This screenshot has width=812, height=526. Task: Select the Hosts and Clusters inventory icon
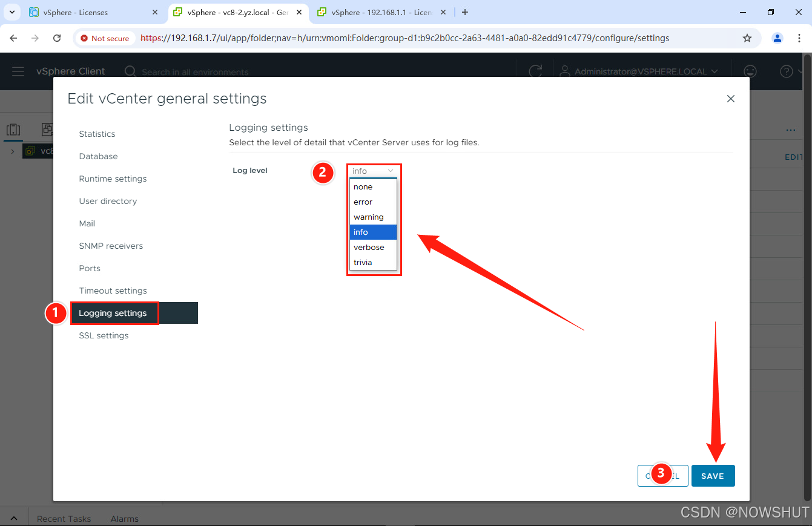click(x=13, y=130)
